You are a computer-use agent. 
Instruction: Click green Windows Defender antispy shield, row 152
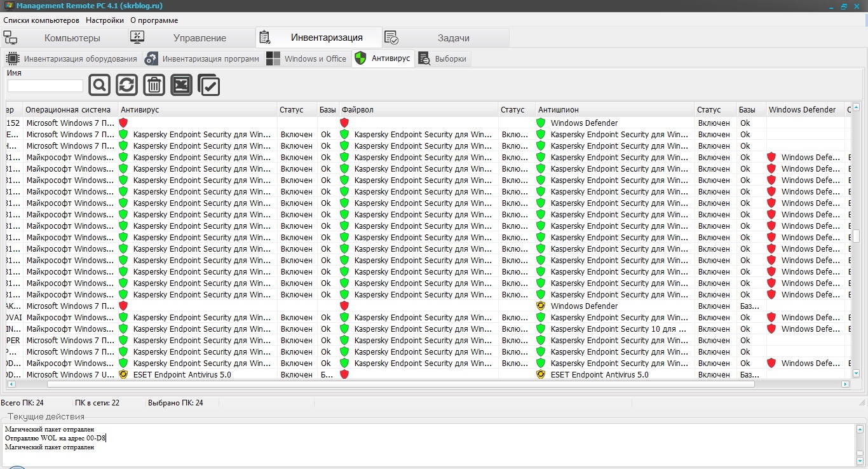541,123
